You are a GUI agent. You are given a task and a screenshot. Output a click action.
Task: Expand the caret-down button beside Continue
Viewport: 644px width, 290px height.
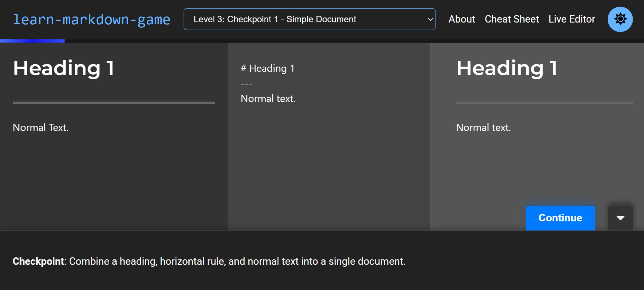tap(620, 218)
